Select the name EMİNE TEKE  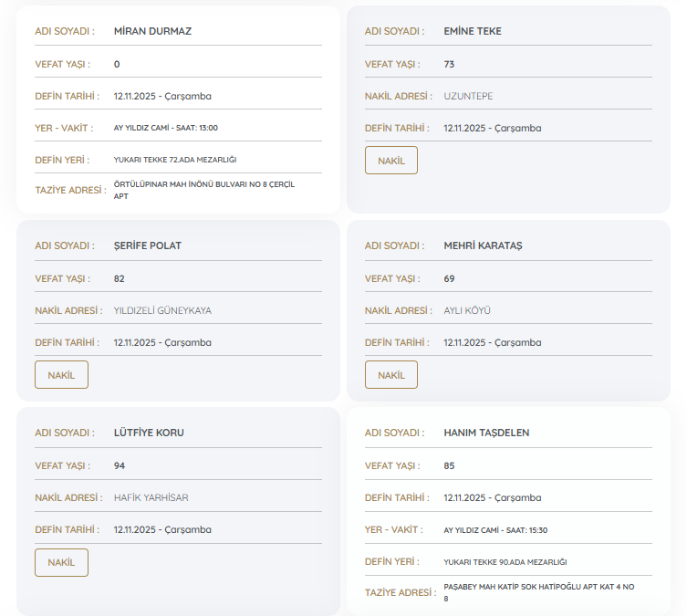pyautogui.click(x=472, y=31)
